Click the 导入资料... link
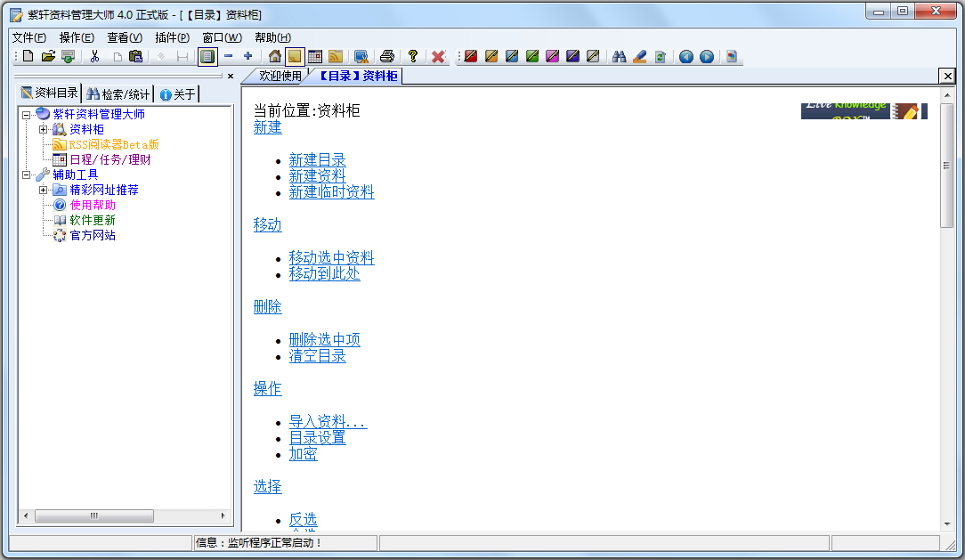Viewport: 965px width, 560px height. pyautogui.click(x=328, y=422)
